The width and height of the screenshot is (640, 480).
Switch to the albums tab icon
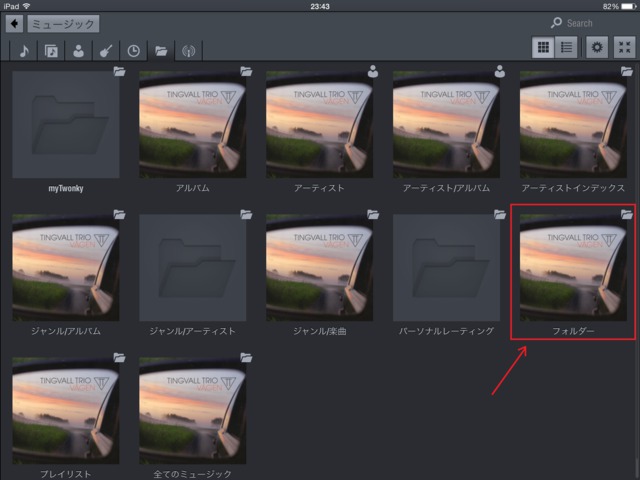click(51, 51)
